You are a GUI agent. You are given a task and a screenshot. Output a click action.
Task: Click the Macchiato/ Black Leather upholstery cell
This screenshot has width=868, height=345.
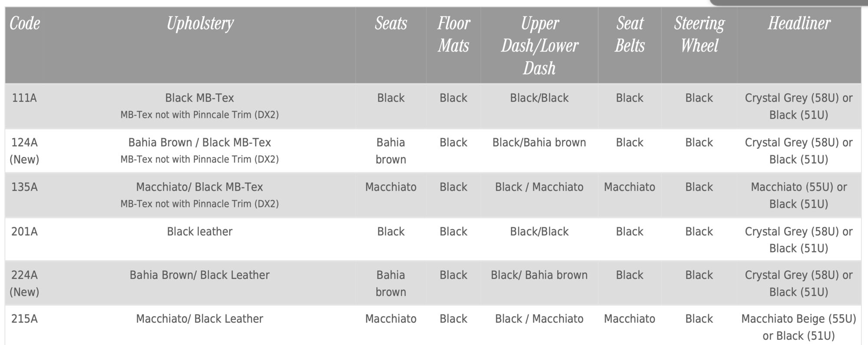point(200,319)
